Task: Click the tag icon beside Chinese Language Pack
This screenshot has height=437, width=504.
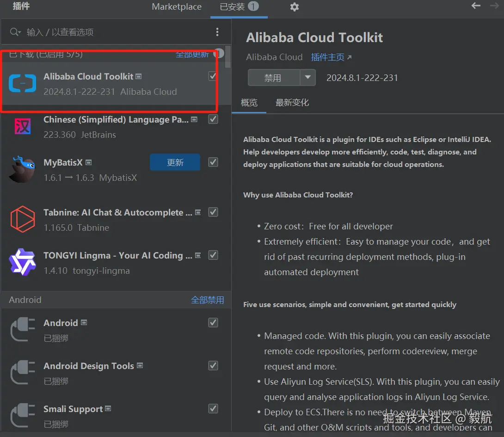Action: (x=194, y=120)
